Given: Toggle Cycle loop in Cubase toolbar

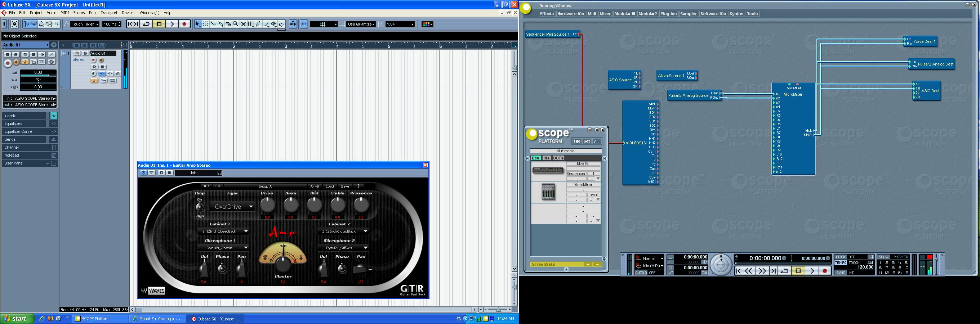Looking at the screenshot, I should click(146, 24).
